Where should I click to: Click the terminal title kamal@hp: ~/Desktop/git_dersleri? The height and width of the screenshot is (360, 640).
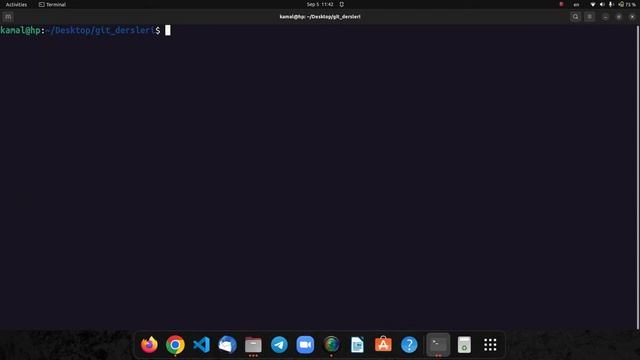click(320, 17)
